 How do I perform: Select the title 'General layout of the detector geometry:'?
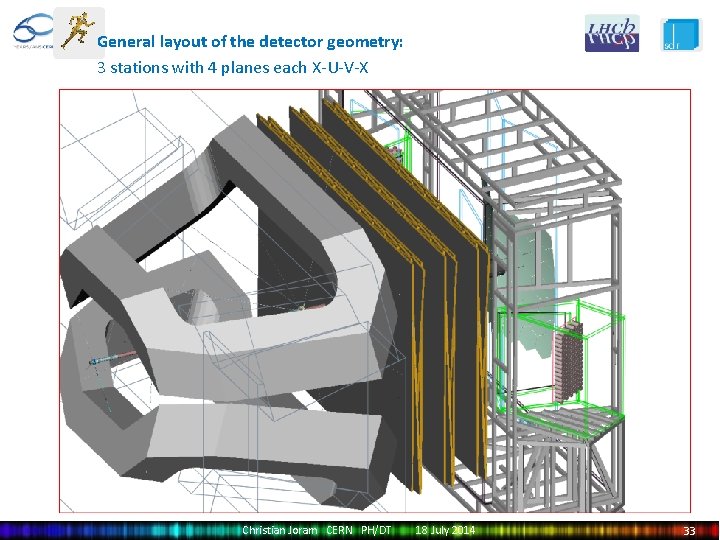coord(250,42)
